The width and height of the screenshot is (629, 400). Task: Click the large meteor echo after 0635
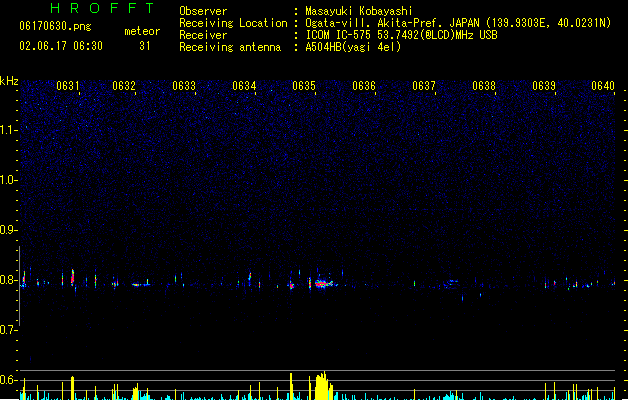coord(324,283)
